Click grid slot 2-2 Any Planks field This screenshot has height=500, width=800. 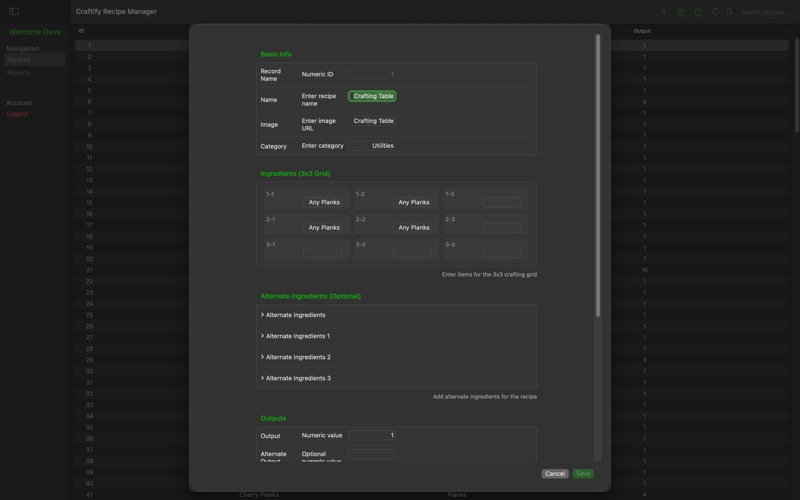[x=412, y=228]
